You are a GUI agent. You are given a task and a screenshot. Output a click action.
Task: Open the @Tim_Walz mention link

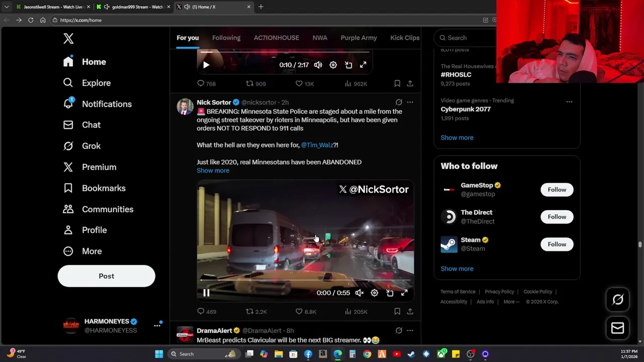pyautogui.click(x=317, y=145)
